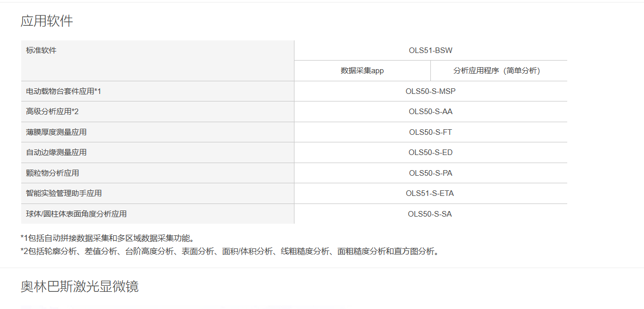Select the 颗粒物分析应用 row label

tap(53, 173)
